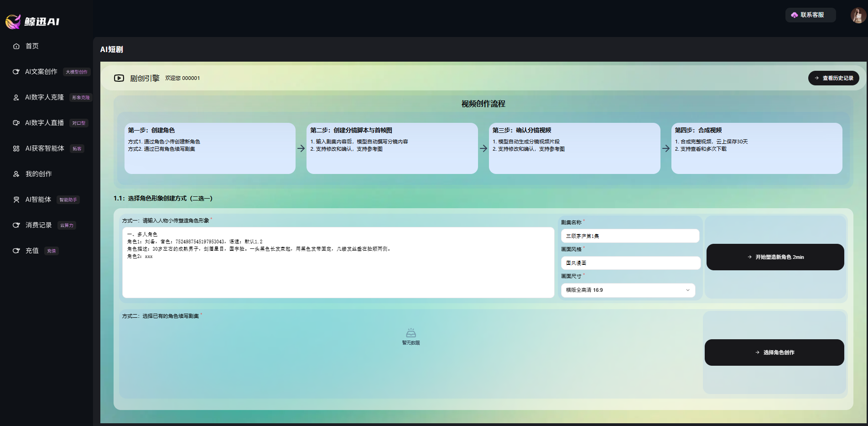Focus the 剧集名称 input field
Image resolution: width=868 pixels, height=426 pixels.
coord(629,236)
